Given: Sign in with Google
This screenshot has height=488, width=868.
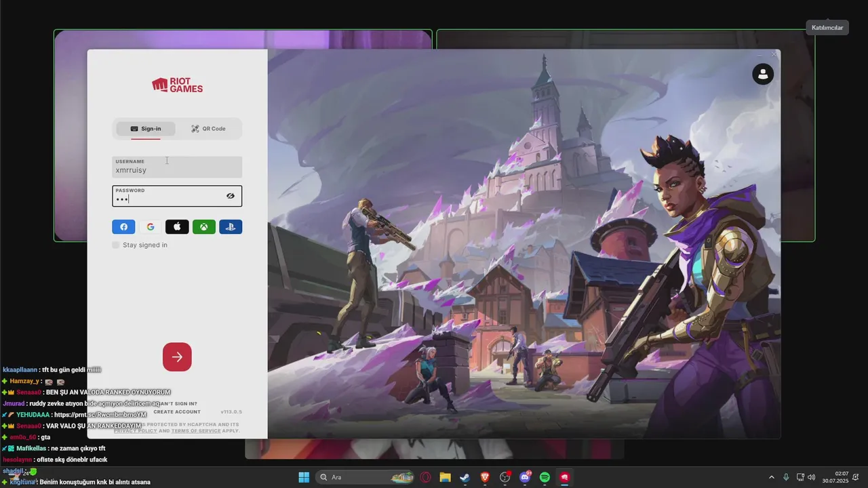Looking at the screenshot, I should (x=151, y=227).
